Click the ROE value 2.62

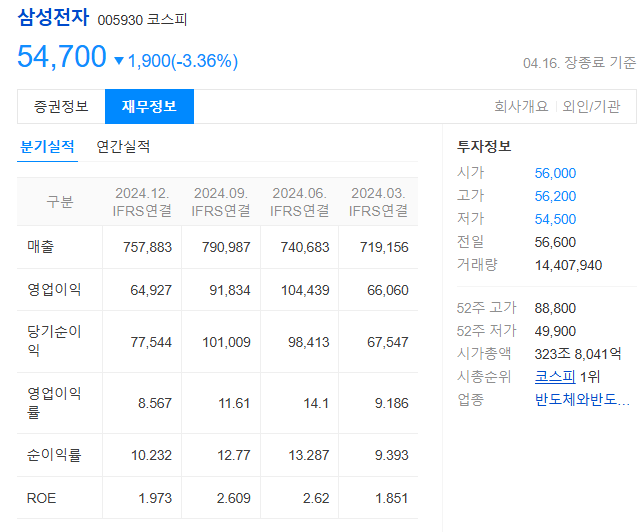click(x=316, y=498)
